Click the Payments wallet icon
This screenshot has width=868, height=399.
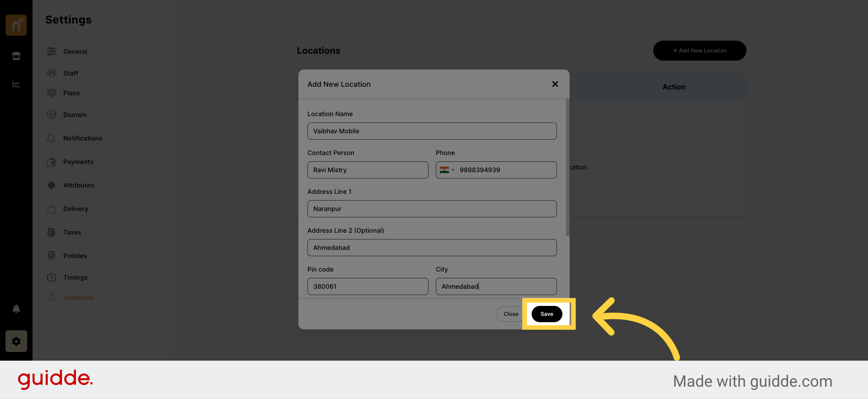[52, 161]
